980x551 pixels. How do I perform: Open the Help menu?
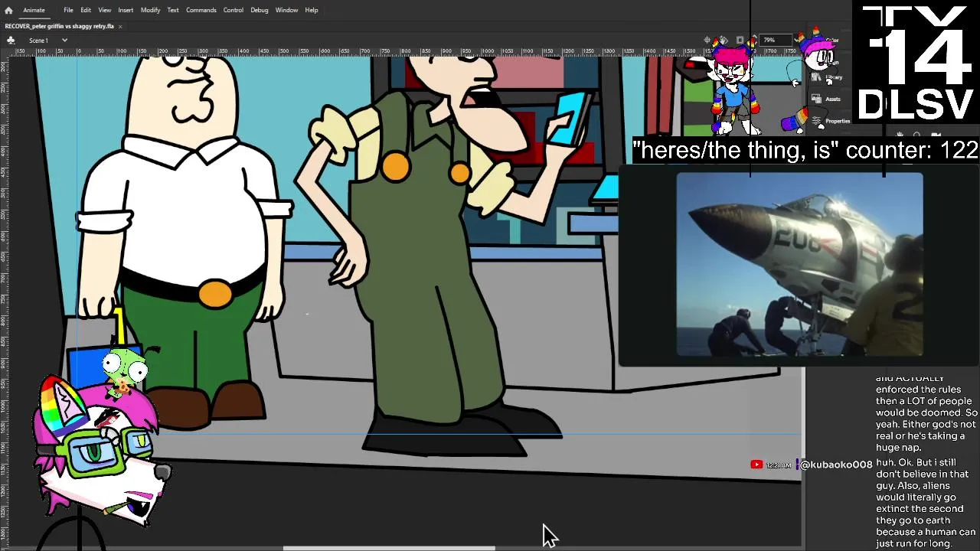(x=312, y=10)
